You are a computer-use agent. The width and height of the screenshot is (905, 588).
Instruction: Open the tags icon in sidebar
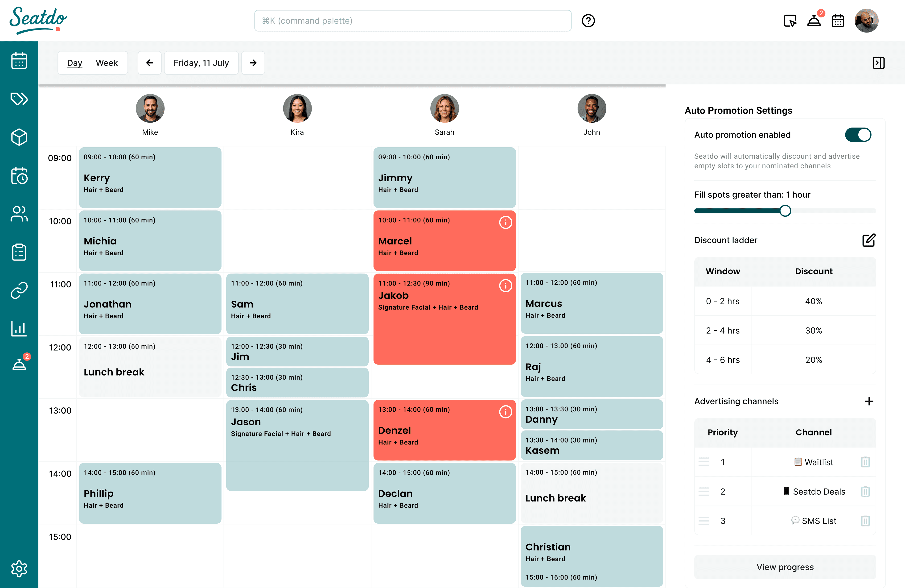[x=19, y=99]
